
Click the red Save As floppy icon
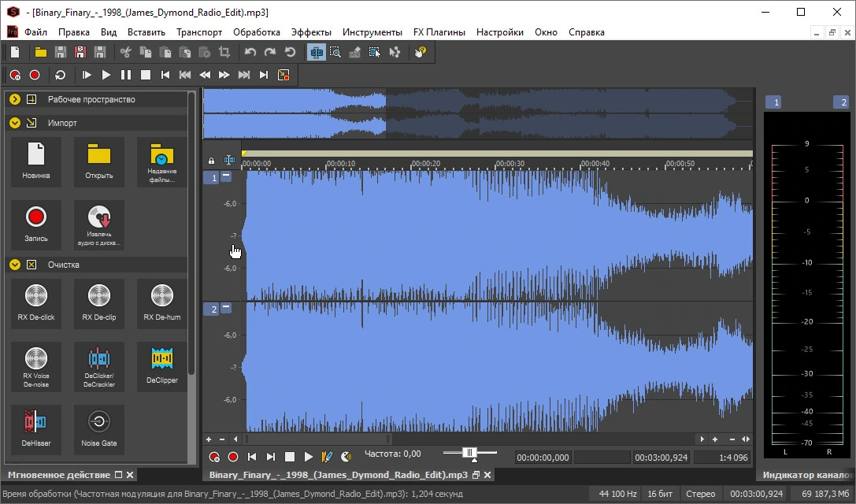coord(80,53)
